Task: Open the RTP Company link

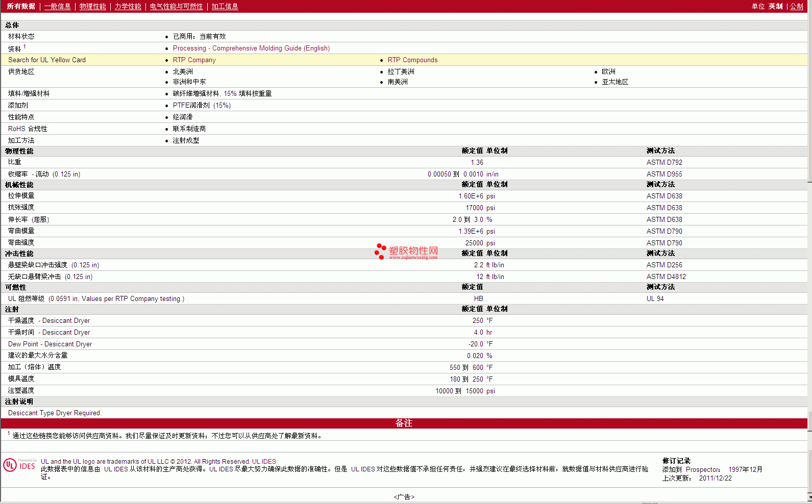Action: click(194, 60)
